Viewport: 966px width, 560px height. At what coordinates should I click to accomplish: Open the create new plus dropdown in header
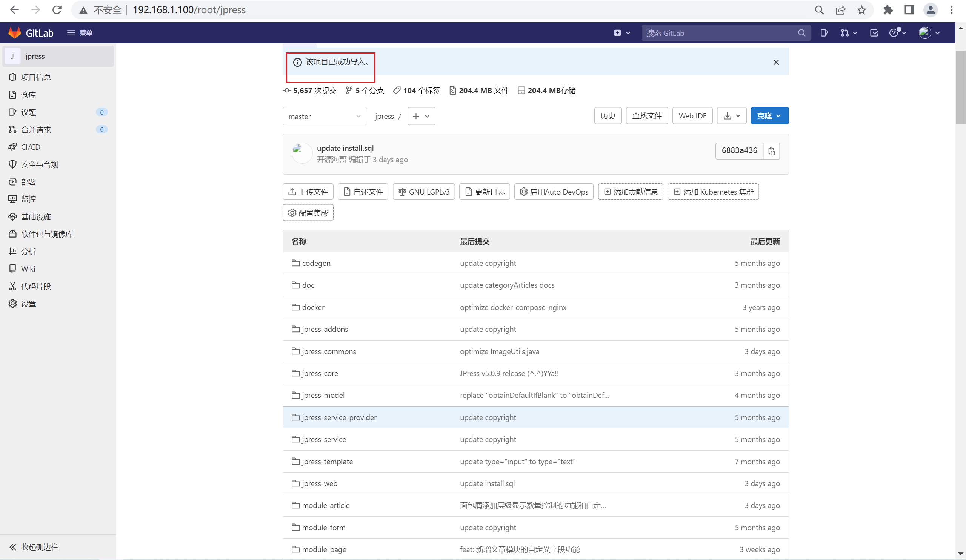click(x=622, y=33)
